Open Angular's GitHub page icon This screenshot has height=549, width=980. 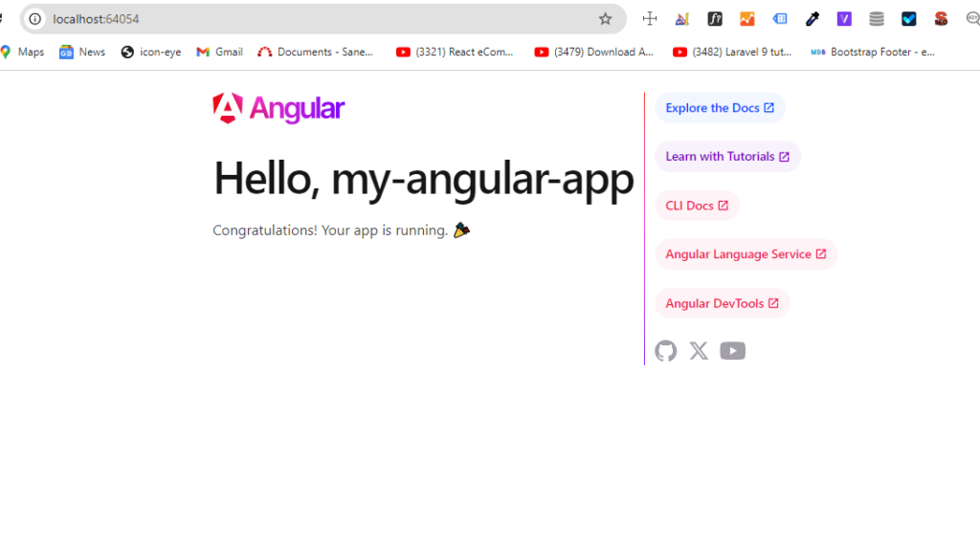[x=666, y=351]
